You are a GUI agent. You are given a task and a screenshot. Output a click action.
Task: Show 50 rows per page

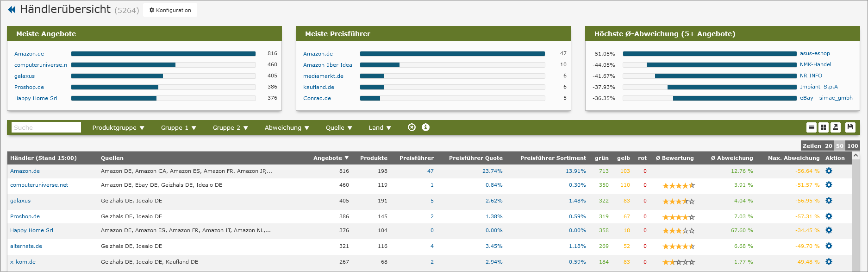(840, 146)
